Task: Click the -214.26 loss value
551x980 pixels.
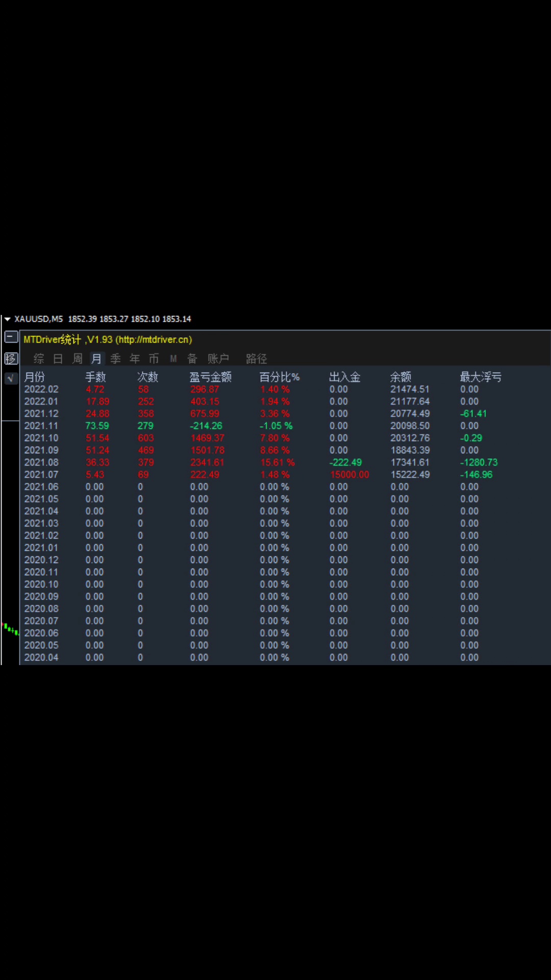Action: pos(206,426)
